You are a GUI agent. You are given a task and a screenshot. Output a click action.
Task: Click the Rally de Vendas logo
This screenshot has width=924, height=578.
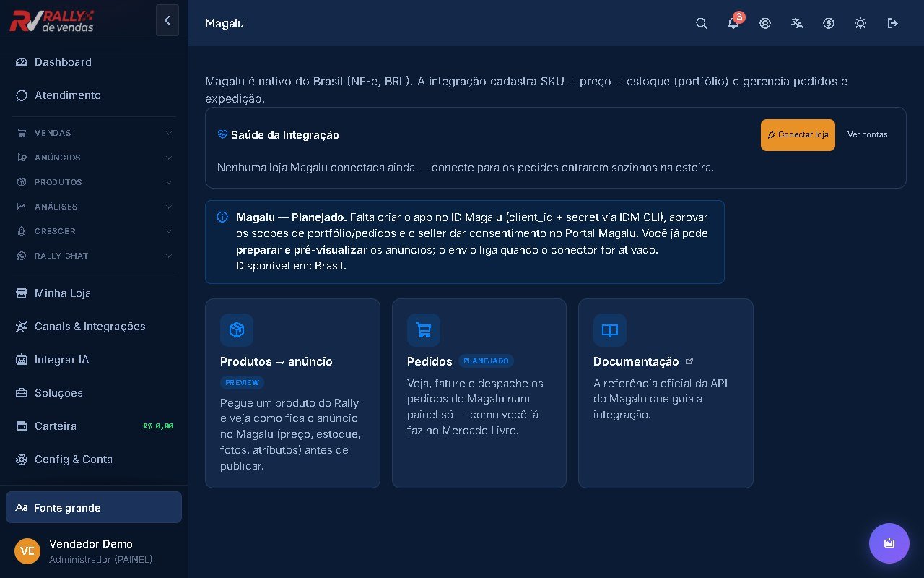(52, 21)
